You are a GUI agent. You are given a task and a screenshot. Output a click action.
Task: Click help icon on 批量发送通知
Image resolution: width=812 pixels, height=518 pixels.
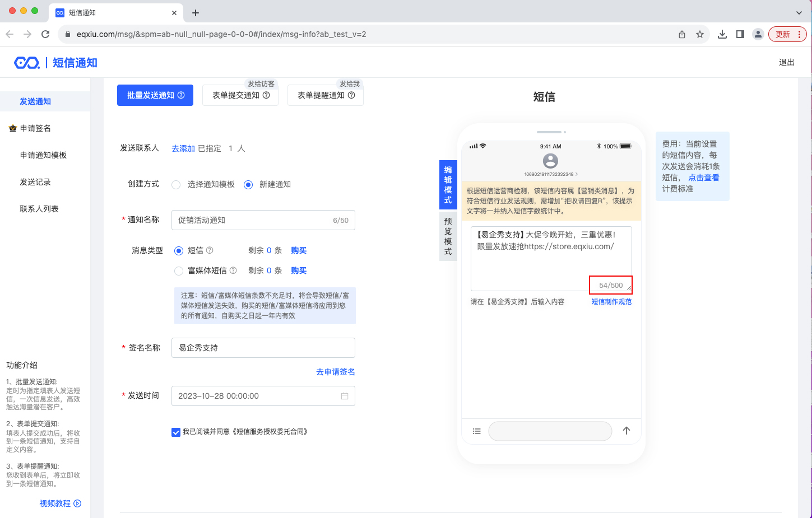[x=181, y=95]
